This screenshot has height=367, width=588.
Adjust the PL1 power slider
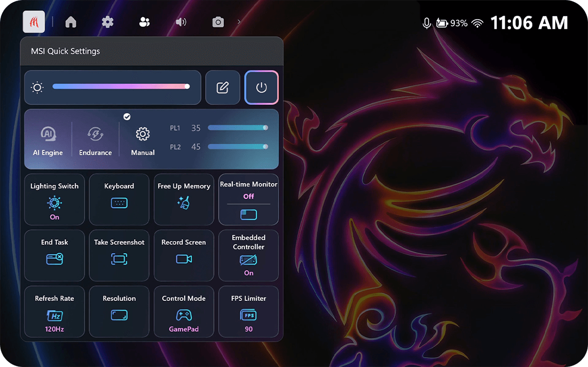[238, 128]
